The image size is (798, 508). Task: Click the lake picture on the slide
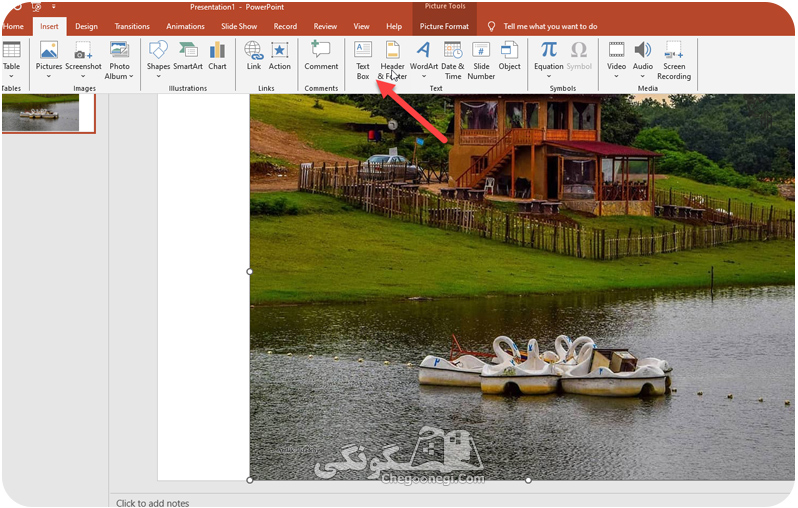(522, 287)
